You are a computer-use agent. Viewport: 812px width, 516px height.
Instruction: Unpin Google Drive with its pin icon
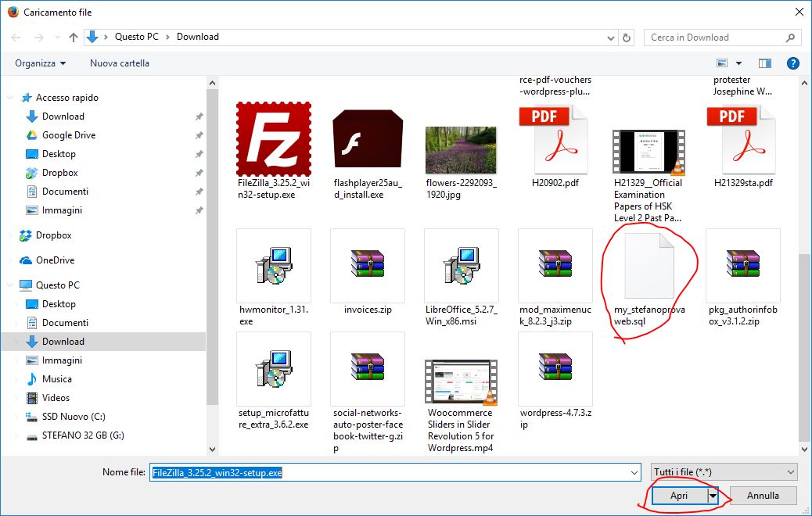click(x=199, y=135)
